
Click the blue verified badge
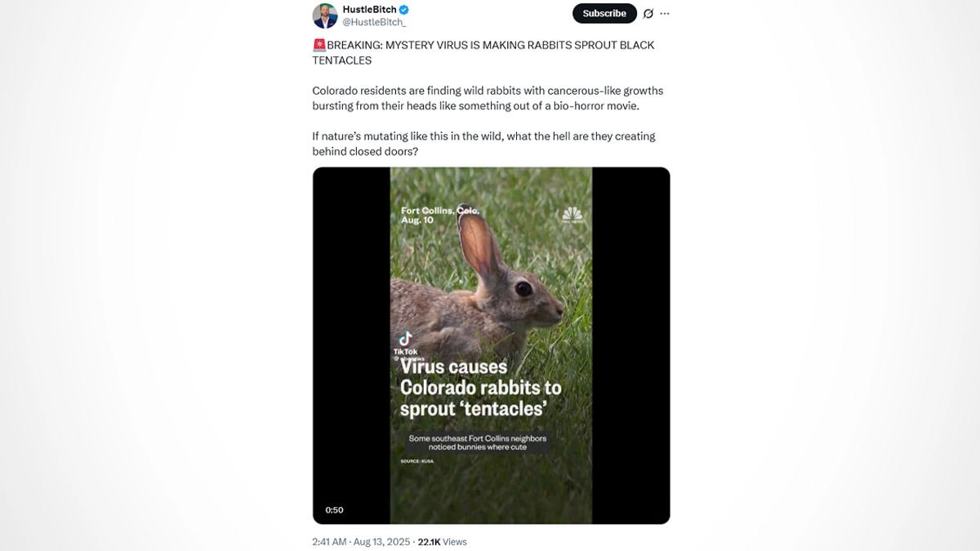coord(404,10)
